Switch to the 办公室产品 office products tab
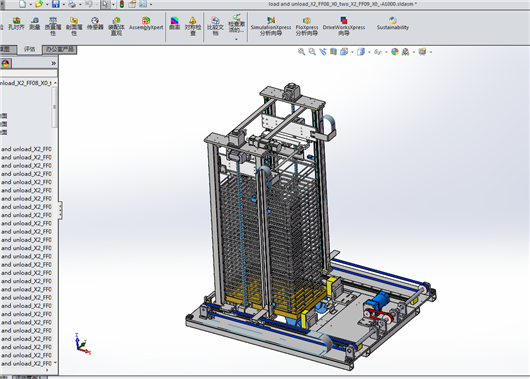 (x=59, y=49)
